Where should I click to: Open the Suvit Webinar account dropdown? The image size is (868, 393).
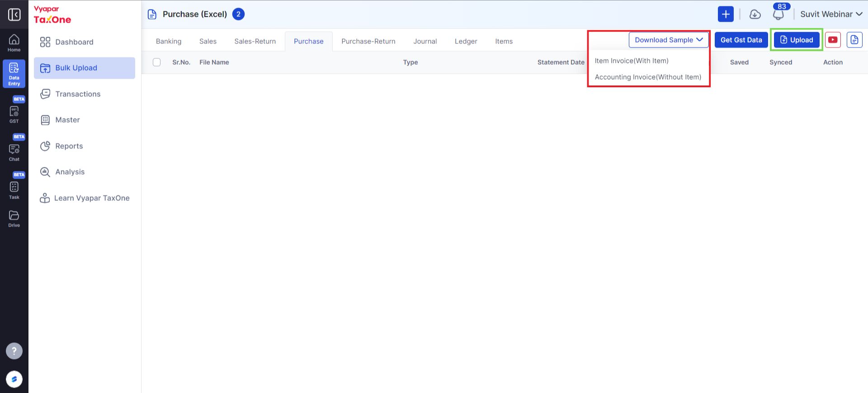(831, 14)
